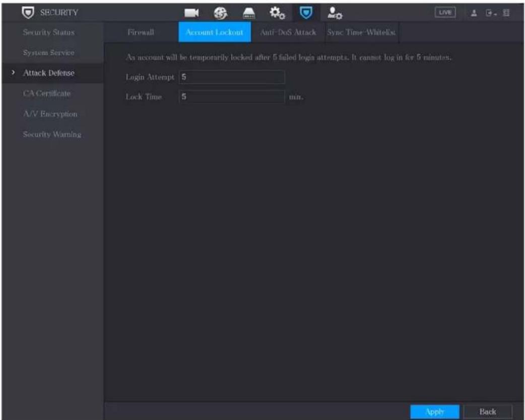Click the chevron beside Attack Defense
The height and width of the screenshot is (420, 525).
click(x=13, y=73)
